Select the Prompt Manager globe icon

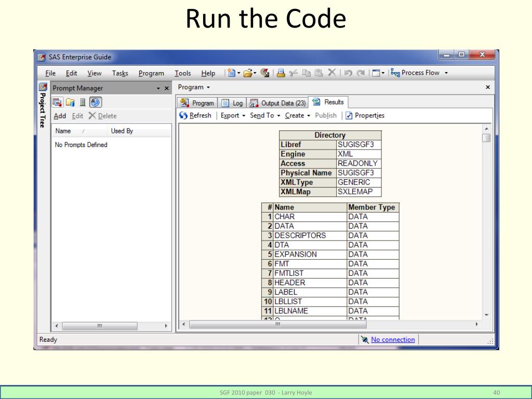95,102
